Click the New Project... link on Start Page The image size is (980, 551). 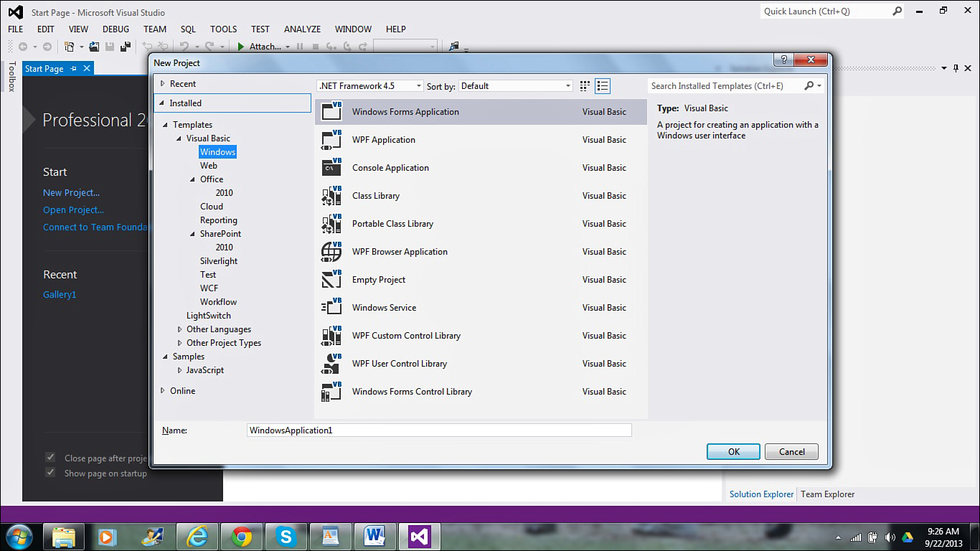coord(72,193)
